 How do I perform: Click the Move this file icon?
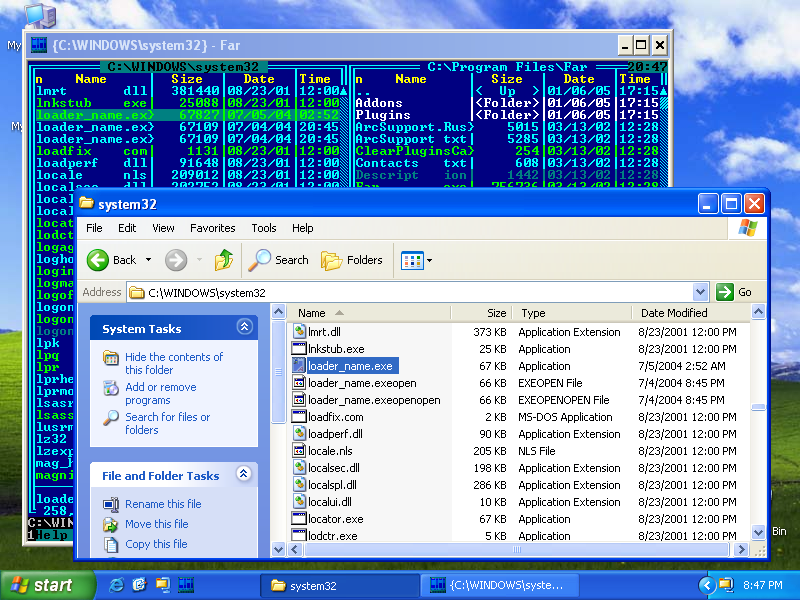pos(111,524)
